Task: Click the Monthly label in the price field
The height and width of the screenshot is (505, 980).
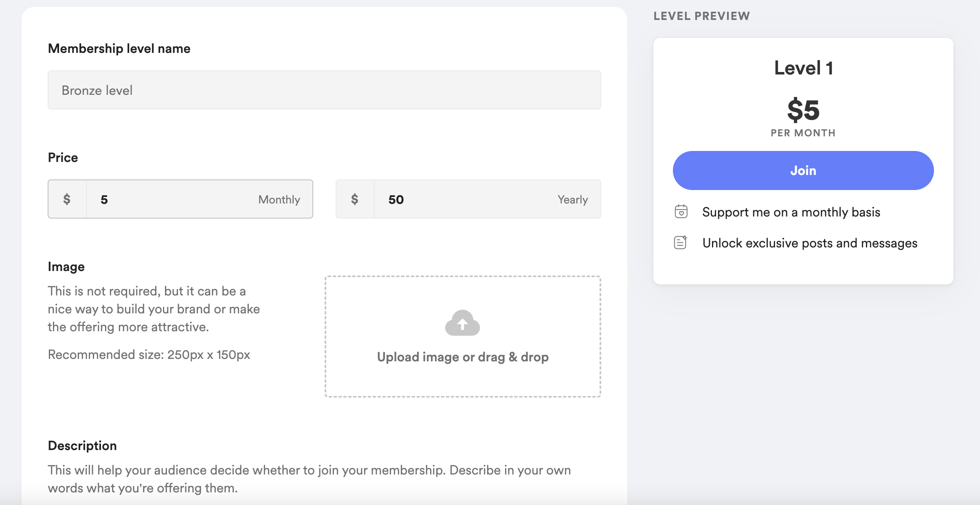Action: tap(279, 199)
